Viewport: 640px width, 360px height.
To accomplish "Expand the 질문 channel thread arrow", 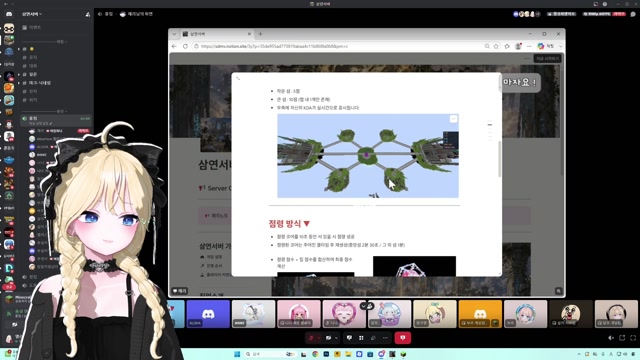I will [x=19, y=74].
